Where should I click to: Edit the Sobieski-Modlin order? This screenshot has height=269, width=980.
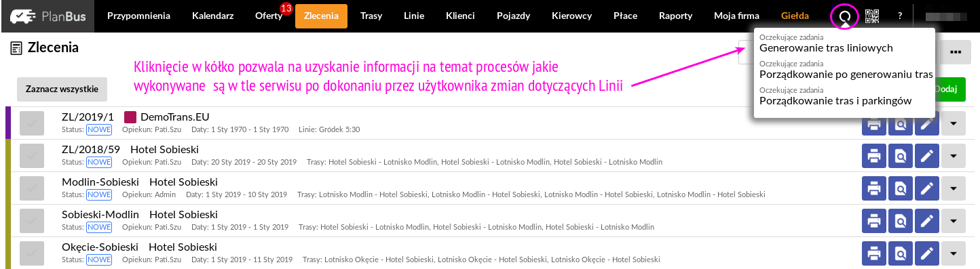(927, 221)
